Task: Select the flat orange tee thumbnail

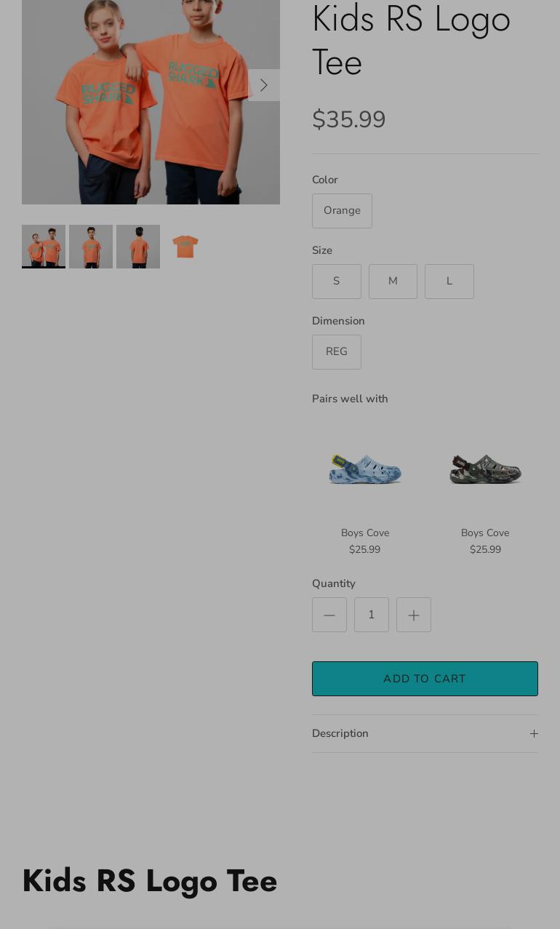Action: pyautogui.click(x=185, y=247)
